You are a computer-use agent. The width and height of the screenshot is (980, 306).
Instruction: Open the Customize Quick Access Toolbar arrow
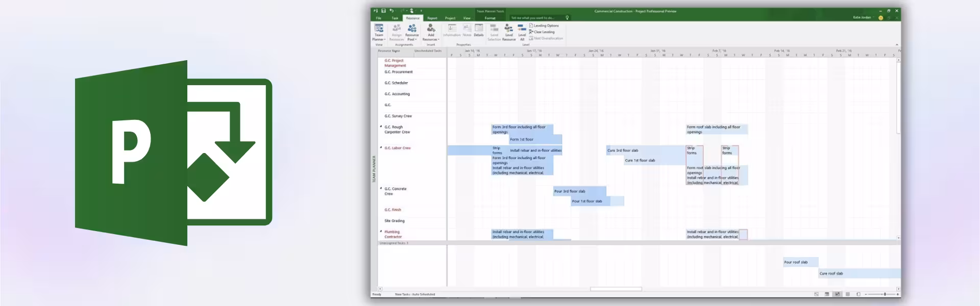point(421,11)
